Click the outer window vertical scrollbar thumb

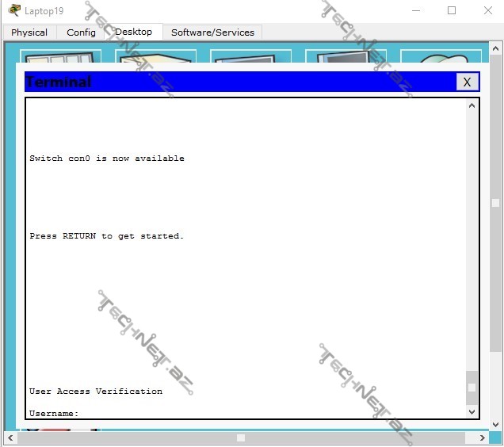[x=496, y=203]
